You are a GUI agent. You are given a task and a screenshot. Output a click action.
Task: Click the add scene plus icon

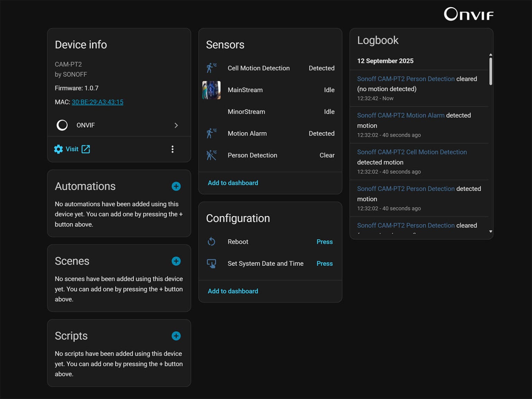click(176, 261)
